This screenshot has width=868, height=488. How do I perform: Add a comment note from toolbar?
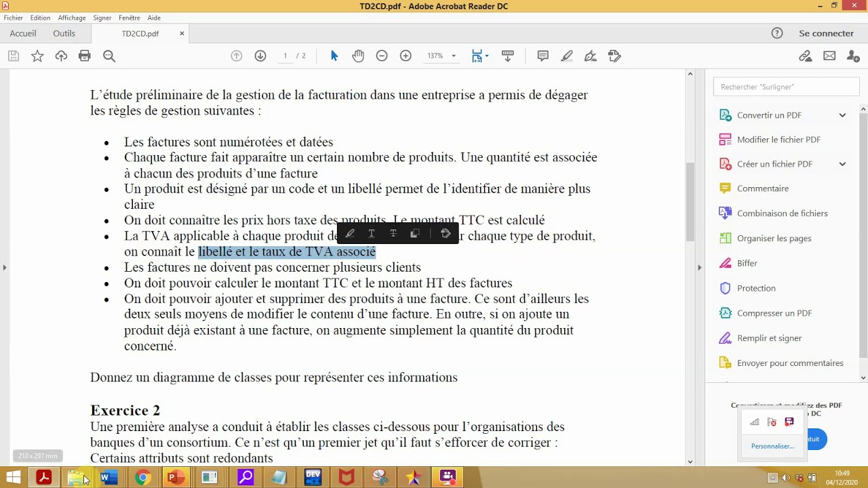542,56
